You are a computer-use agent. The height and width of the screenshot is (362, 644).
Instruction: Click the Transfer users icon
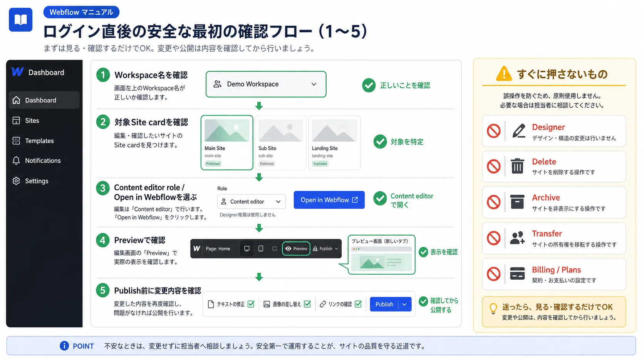517,238
